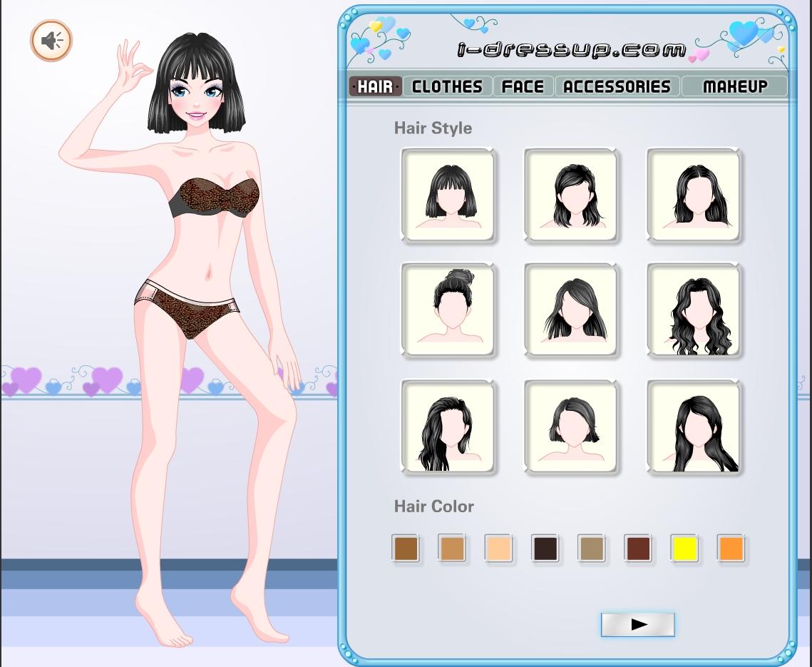
Task: Choose the top bun updo hairstyle
Action: [448, 309]
